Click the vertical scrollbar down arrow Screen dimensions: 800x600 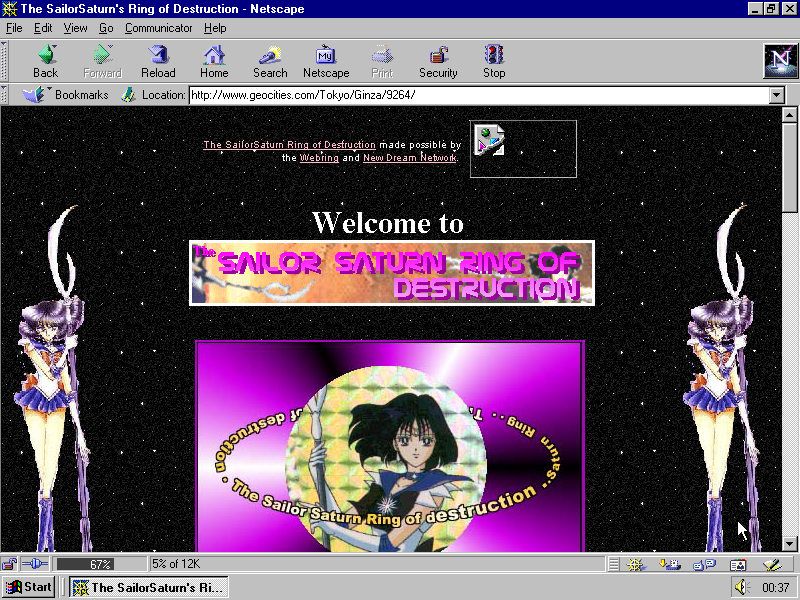[789, 544]
